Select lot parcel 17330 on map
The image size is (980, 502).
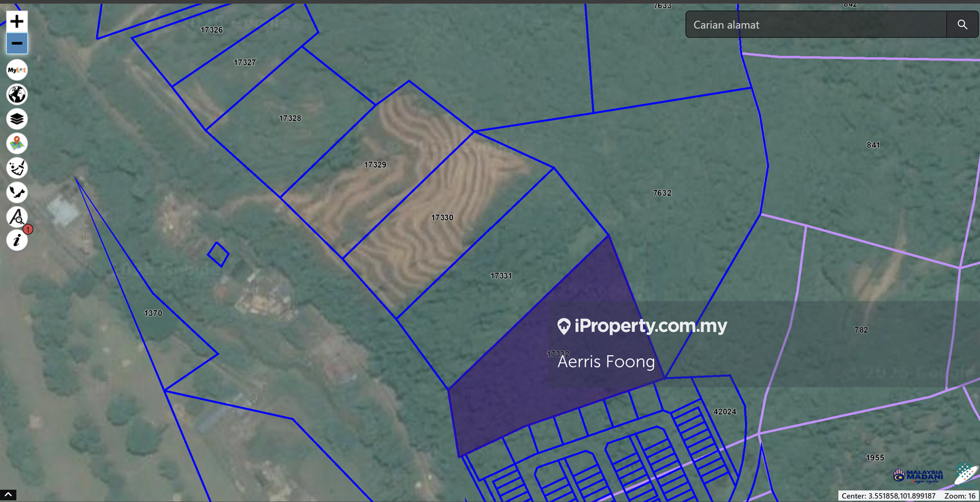(442, 218)
